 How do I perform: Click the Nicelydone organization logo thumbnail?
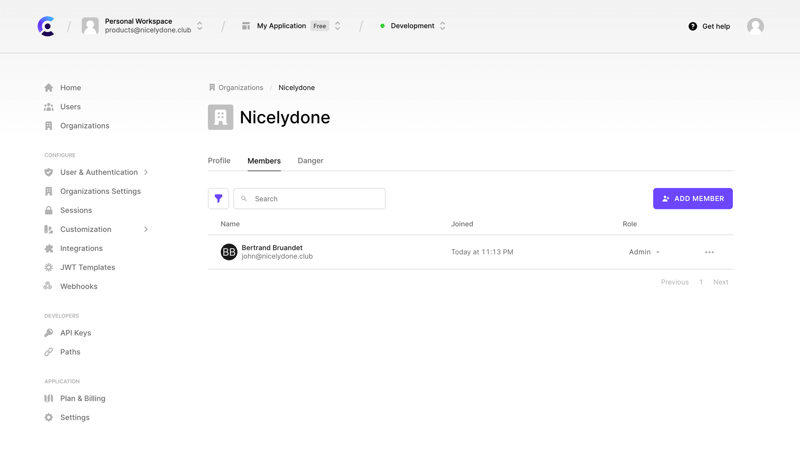point(220,117)
